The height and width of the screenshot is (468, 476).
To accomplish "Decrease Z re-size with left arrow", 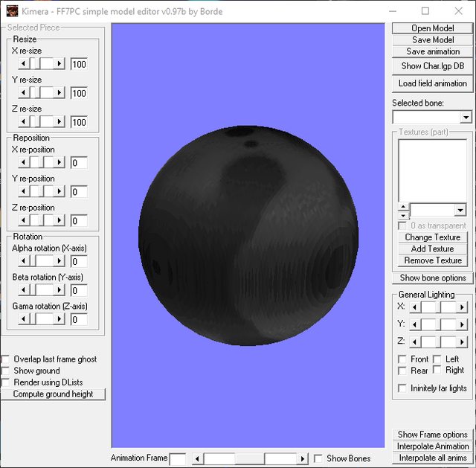I will tap(23, 122).
